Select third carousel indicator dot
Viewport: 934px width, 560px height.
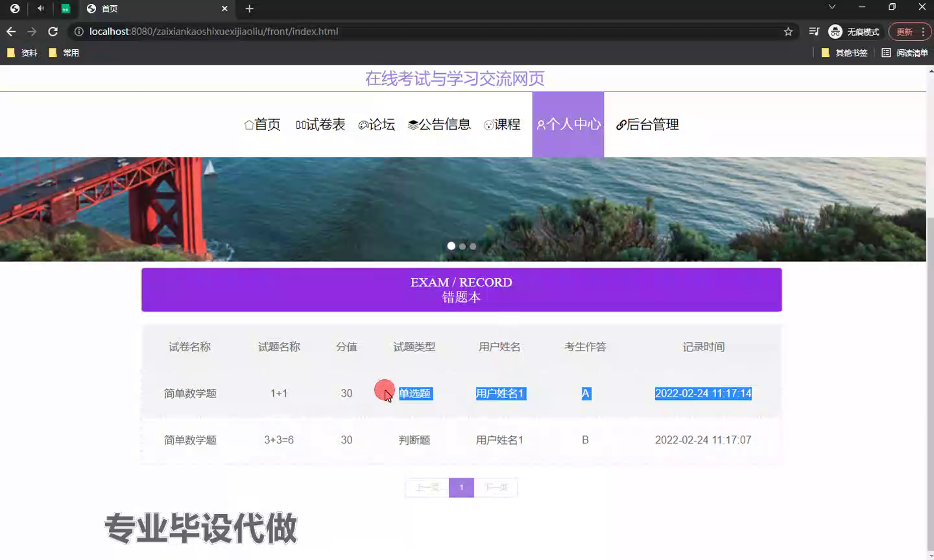473,246
